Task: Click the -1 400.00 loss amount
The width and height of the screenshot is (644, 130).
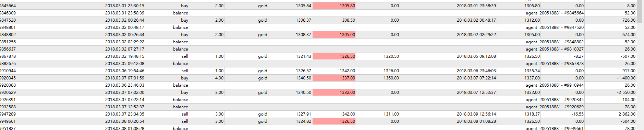Action: point(626,78)
